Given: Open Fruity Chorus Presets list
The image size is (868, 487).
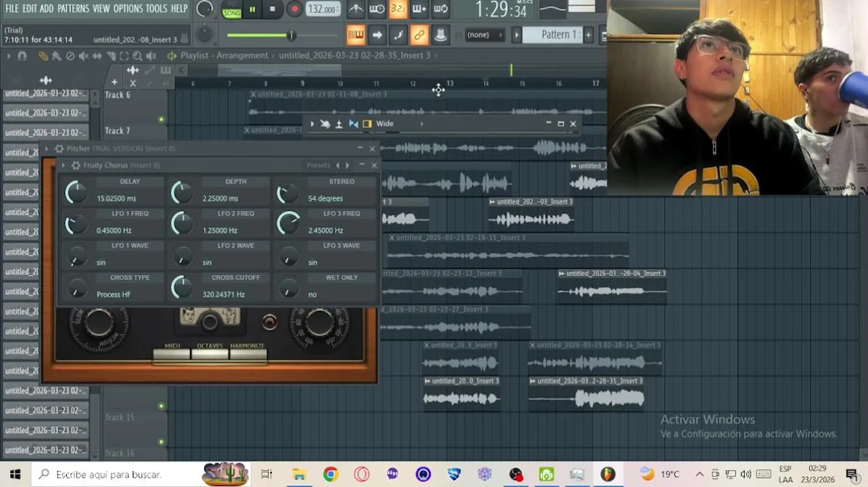Looking at the screenshot, I should (x=318, y=165).
